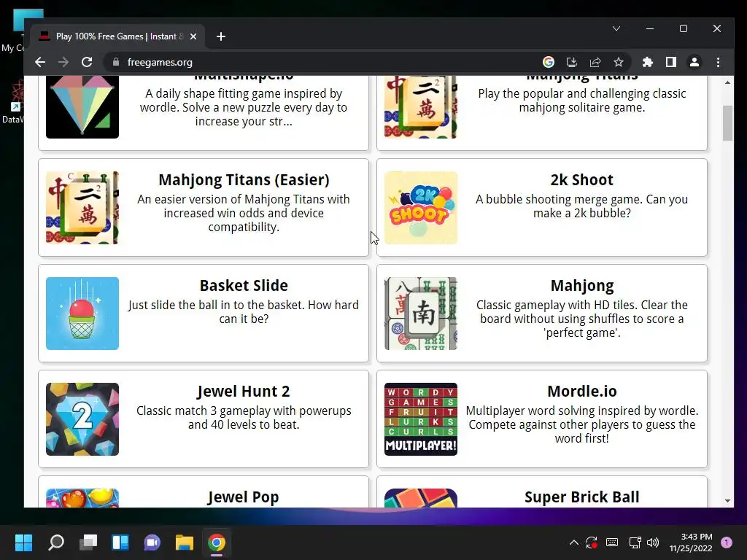Click the Jewel Hunt 2 description text
The width and height of the screenshot is (747, 560).
click(x=244, y=418)
